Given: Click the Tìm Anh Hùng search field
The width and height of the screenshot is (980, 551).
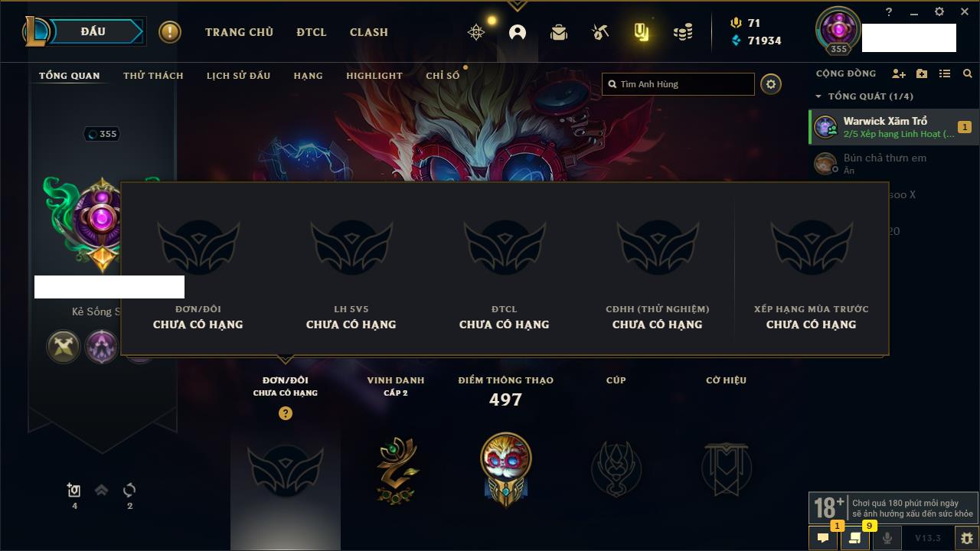Looking at the screenshot, I should coord(678,84).
